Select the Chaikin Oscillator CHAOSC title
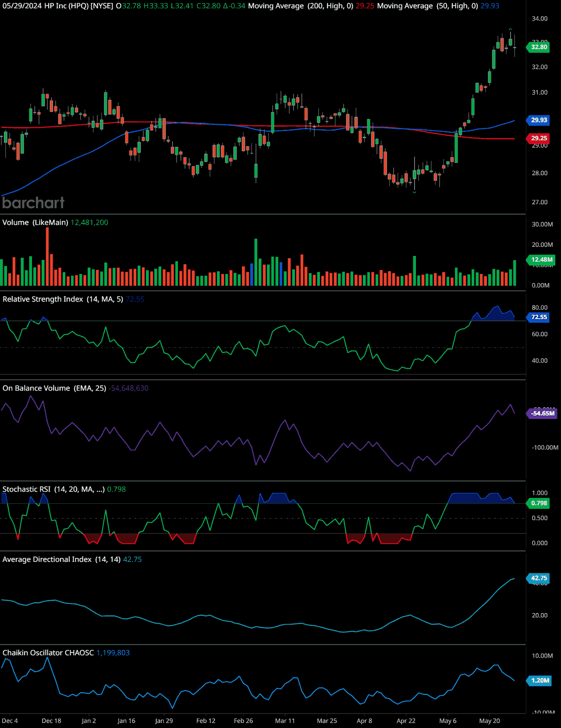 (48, 653)
